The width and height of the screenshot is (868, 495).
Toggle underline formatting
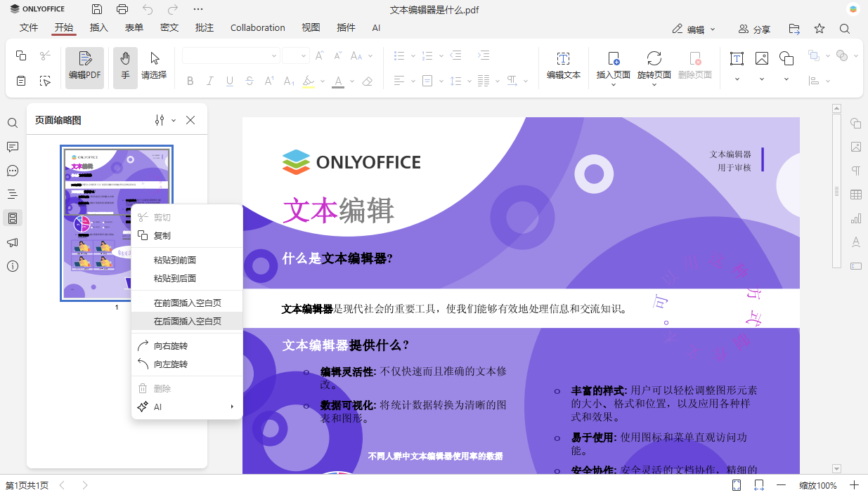[x=229, y=81]
